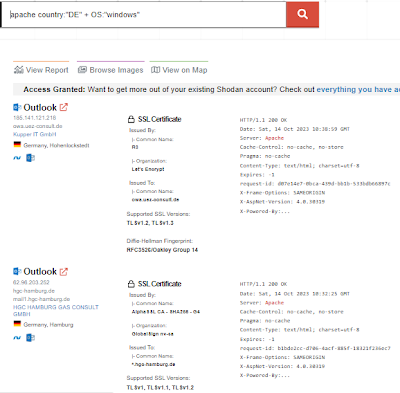This screenshot has width=400, height=393.
Task: Open the Kupper IT GmbH organization link
Action: pyautogui.click(x=35, y=134)
